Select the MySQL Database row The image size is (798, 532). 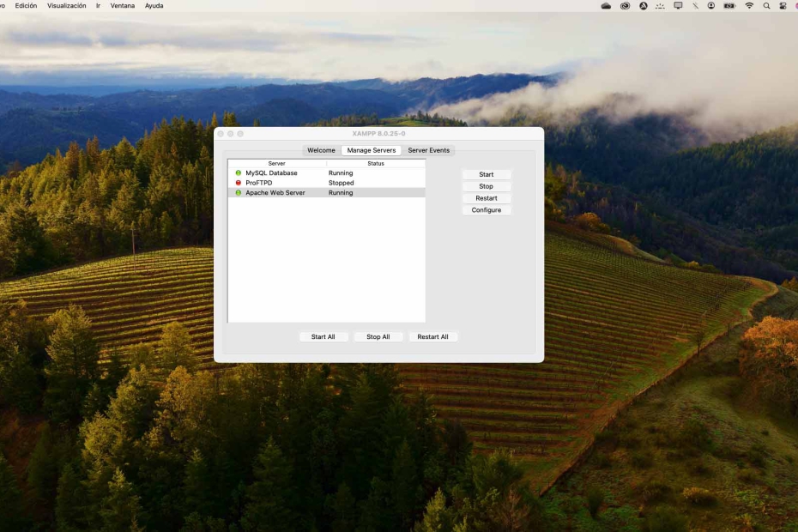point(327,173)
